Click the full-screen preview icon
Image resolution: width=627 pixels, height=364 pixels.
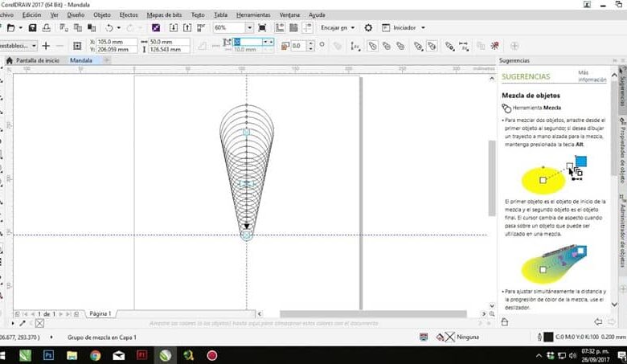click(262, 27)
